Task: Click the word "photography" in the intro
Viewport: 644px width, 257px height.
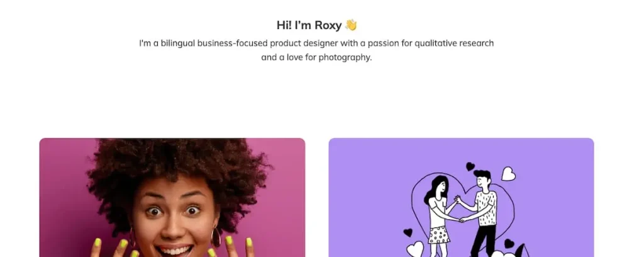Action: click(x=345, y=57)
